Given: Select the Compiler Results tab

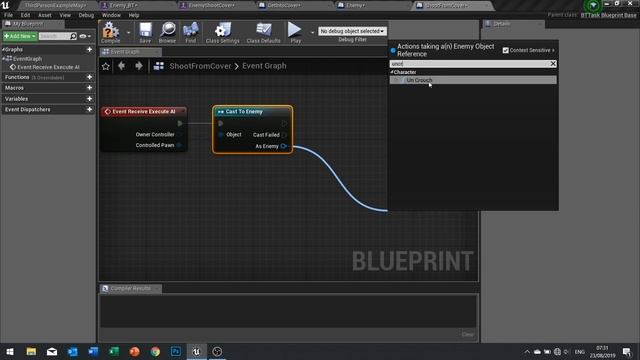Looking at the screenshot, I should point(131,289).
